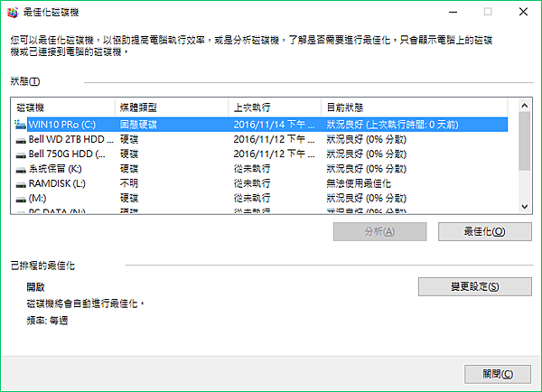Click 不明 media type for RAMDISK
542x392 pixels.
point(129,183)
